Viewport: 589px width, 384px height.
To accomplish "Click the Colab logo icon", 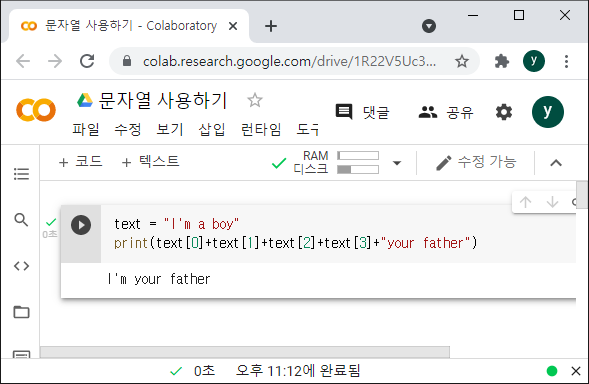I will coord(36,110).
